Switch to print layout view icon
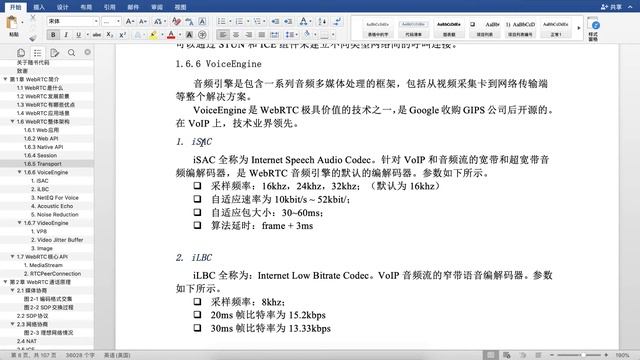The height and width of the screenshot is (360, 640). 491,355
